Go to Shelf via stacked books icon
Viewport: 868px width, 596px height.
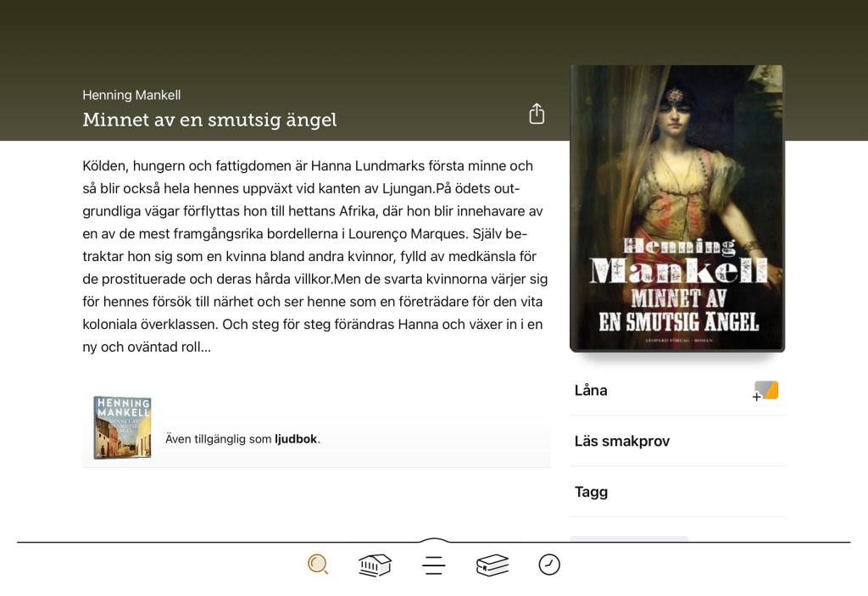click(x=492, y=565)
